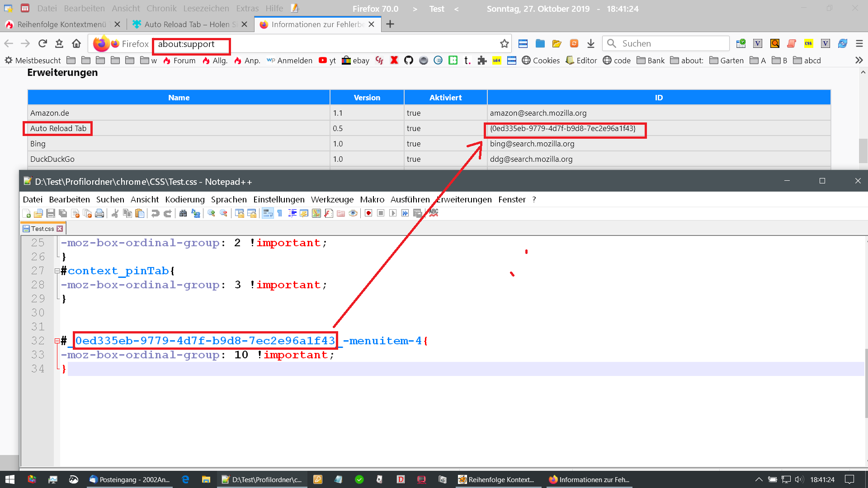Start macro recording with red dot icon

click(368, 213)
